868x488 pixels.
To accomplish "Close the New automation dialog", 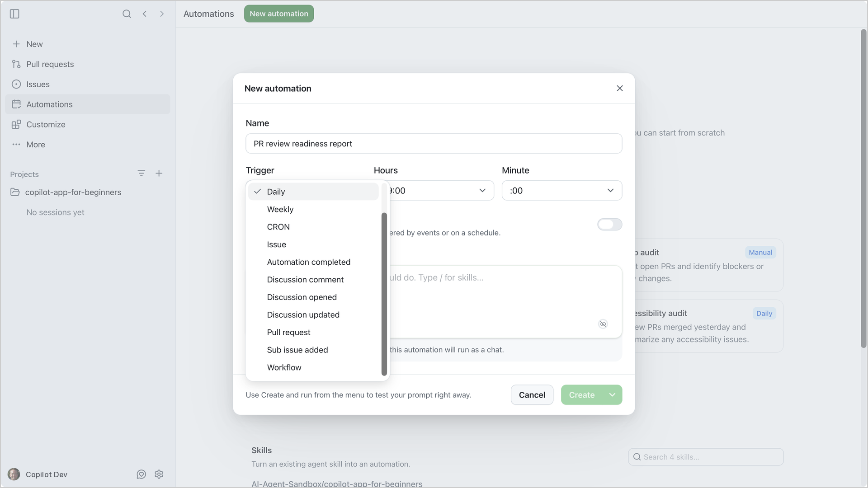I will point(620,88).
